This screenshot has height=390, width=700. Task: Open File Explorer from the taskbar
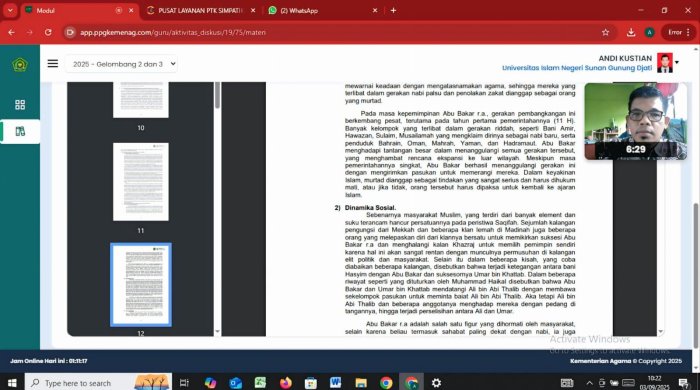(x=361, y=383)
